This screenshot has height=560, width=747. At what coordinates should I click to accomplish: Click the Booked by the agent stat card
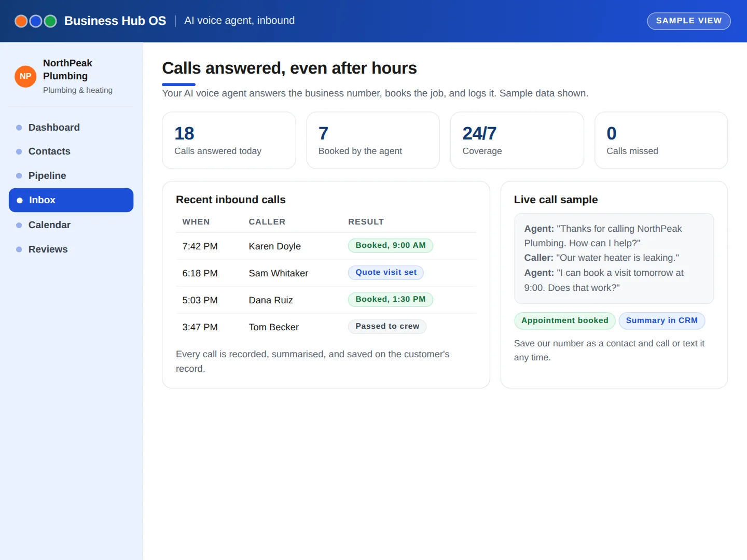tap(373, 141)
